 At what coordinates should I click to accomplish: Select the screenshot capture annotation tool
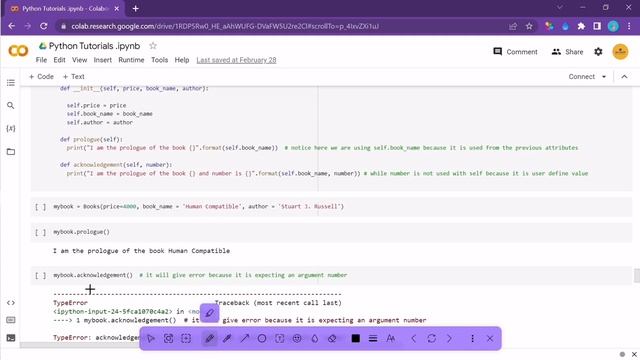click(169, 338)
